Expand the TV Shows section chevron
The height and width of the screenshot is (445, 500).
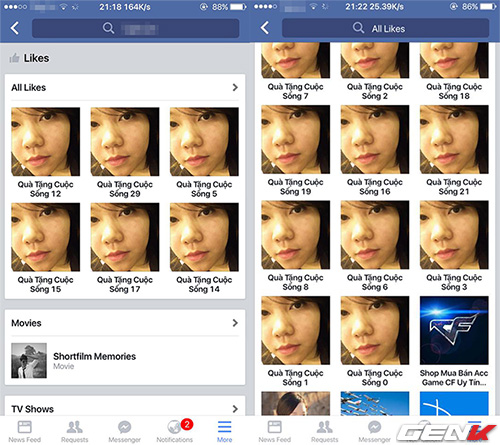235,409
